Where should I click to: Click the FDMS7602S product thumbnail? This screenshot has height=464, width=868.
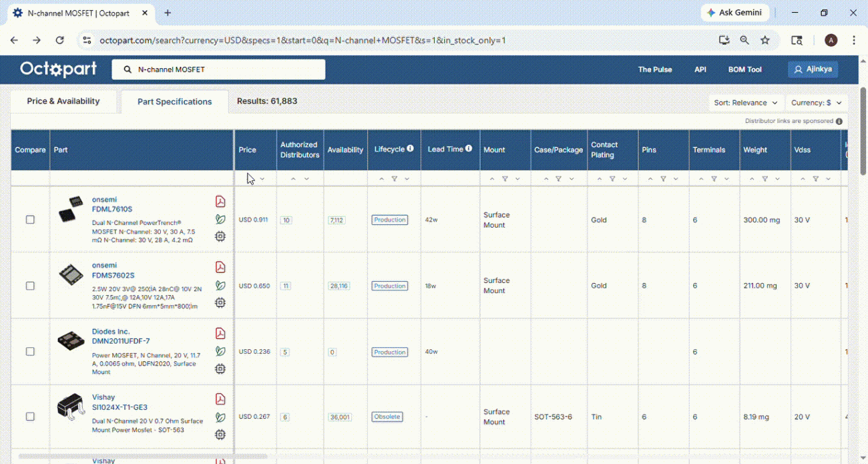pos(71,274)
